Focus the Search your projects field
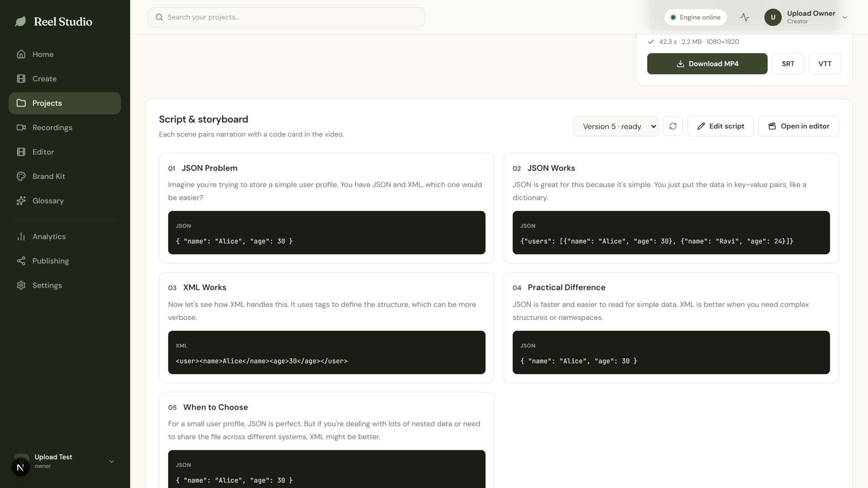868x488 pixels. pos(286,17)
